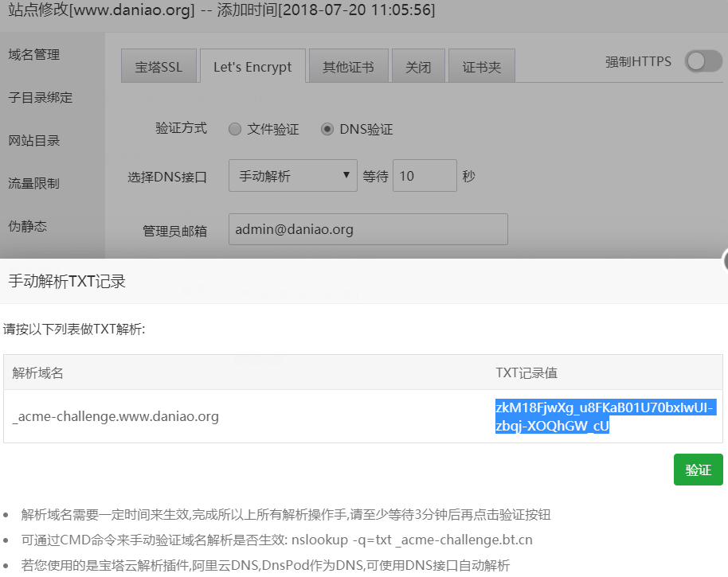Open the 手动解析 DNS interface dropdown
The image size is (728, 577).
tap(292, 176)
